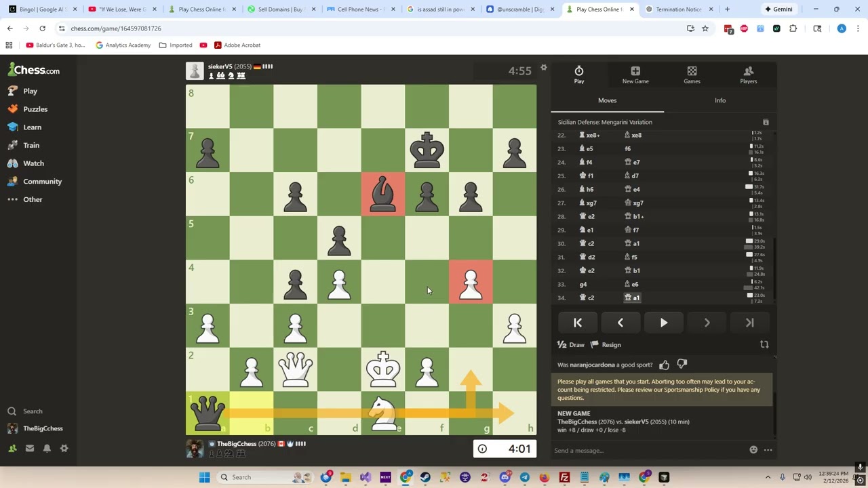
Task: Bookmark this page with star icon
Action: click(x=705, y=28)
